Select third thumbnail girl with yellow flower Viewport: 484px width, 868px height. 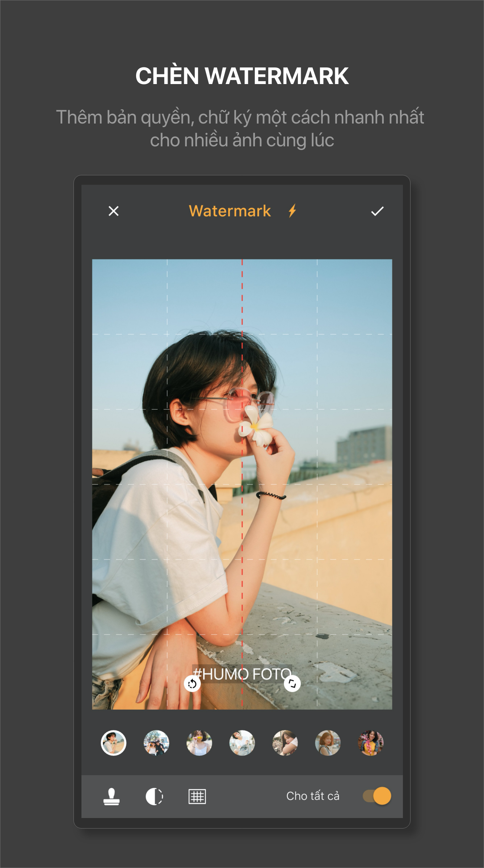pyautogui.click(x=199, y=743)
